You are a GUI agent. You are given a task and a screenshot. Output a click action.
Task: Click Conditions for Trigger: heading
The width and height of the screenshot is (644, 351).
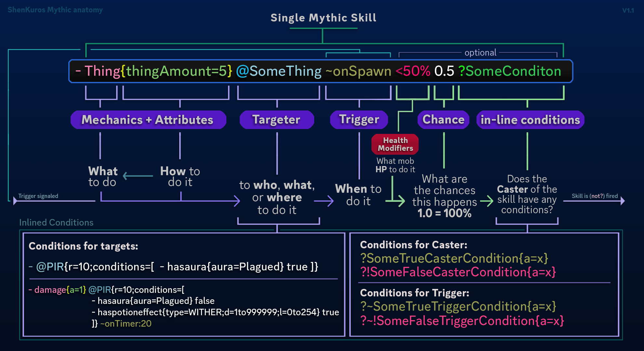(415, 293)
